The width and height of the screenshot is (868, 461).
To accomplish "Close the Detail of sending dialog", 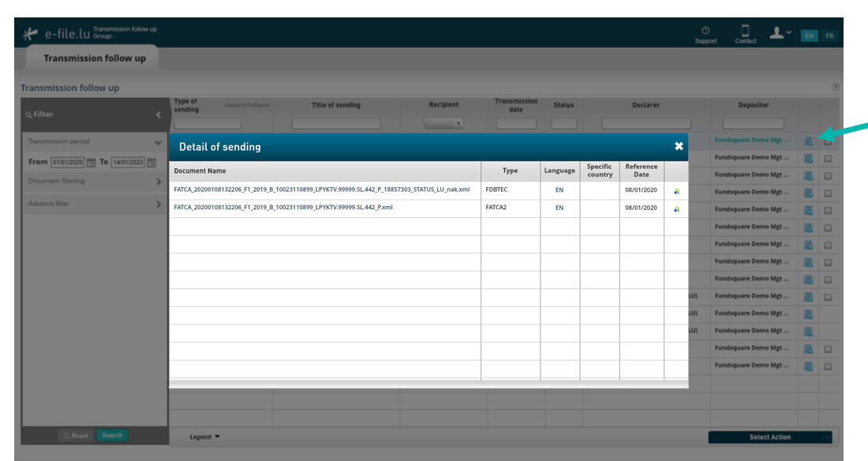I will coord(679,146).
